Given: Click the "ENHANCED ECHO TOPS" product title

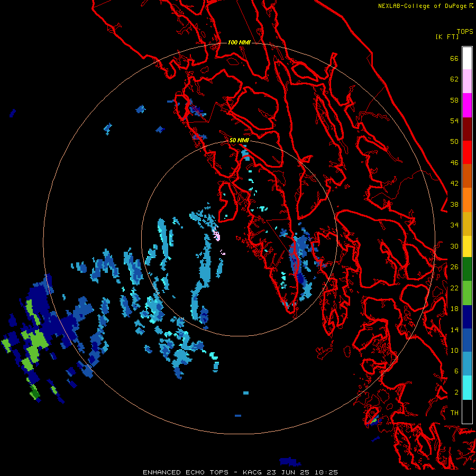Looking at the screenshot, I should click(186, 472).
